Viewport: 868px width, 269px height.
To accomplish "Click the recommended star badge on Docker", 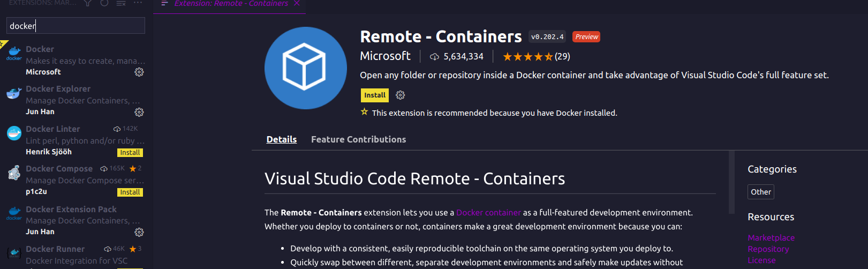I will (x=3, y=44).
